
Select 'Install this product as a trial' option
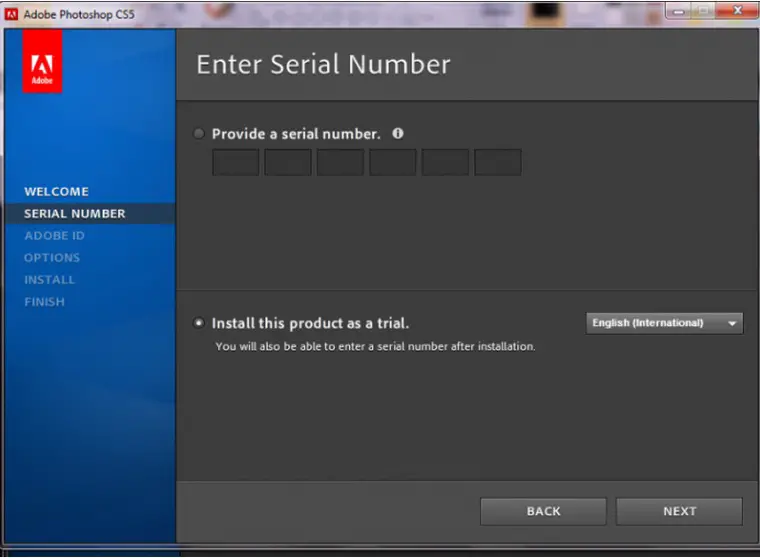pos(199,323)
